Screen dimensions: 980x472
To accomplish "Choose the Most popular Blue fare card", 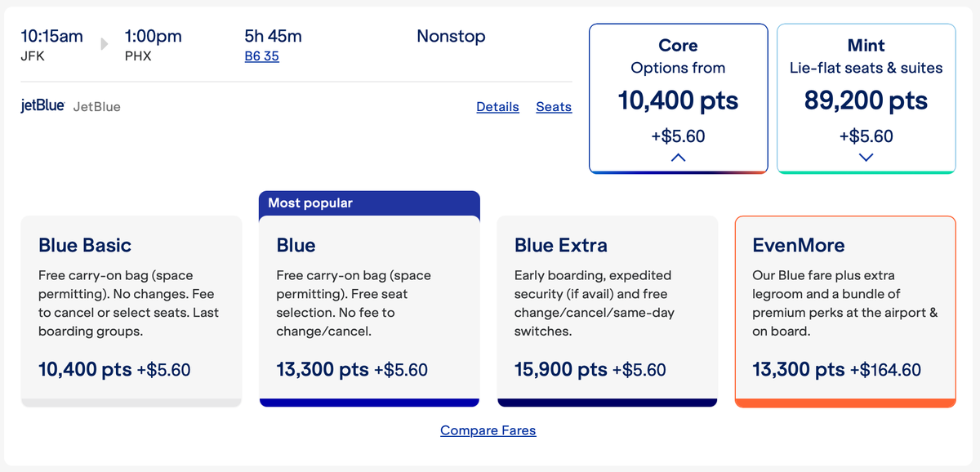I will coord(368,310).
